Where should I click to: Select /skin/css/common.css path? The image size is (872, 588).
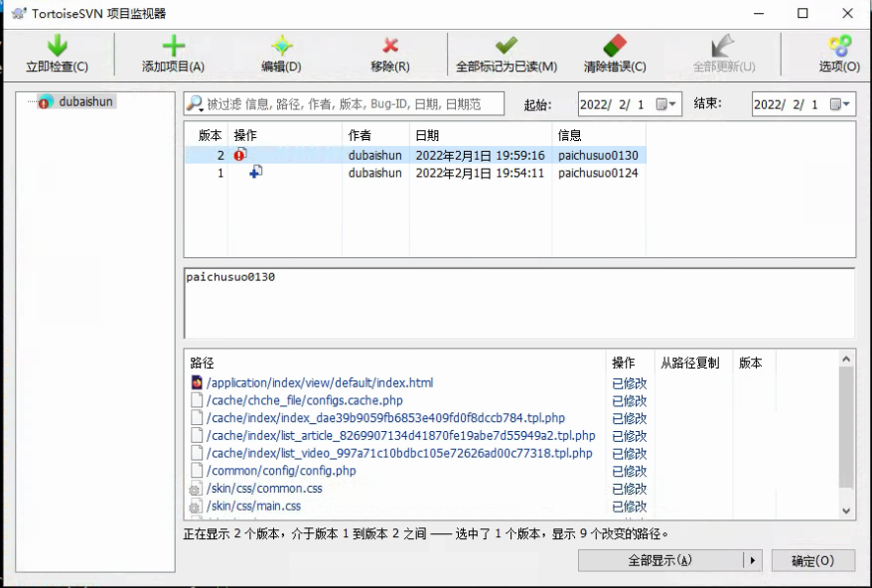[264, 489]
